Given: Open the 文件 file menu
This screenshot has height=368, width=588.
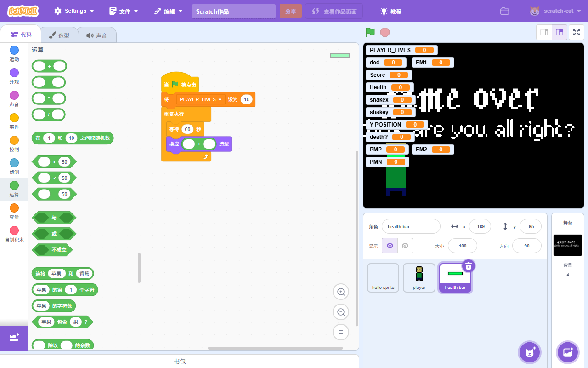Looking at the screenshot, I should (124, 11).
